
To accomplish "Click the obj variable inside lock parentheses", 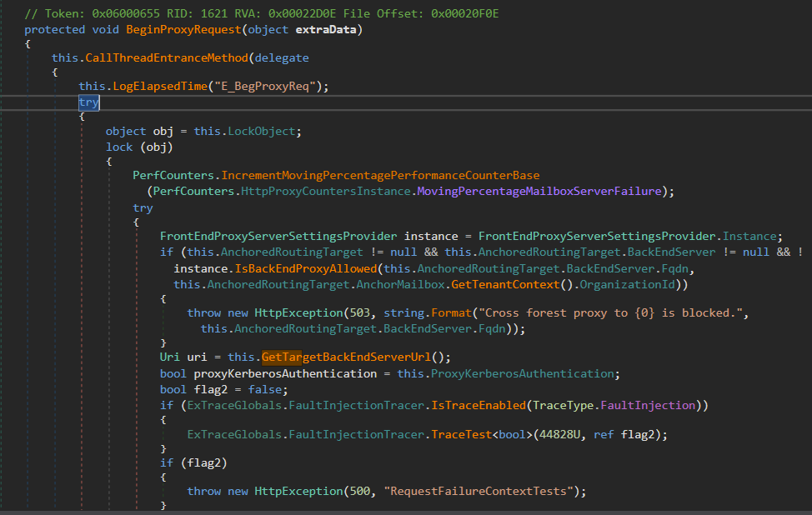I will (x=157, y=147).
